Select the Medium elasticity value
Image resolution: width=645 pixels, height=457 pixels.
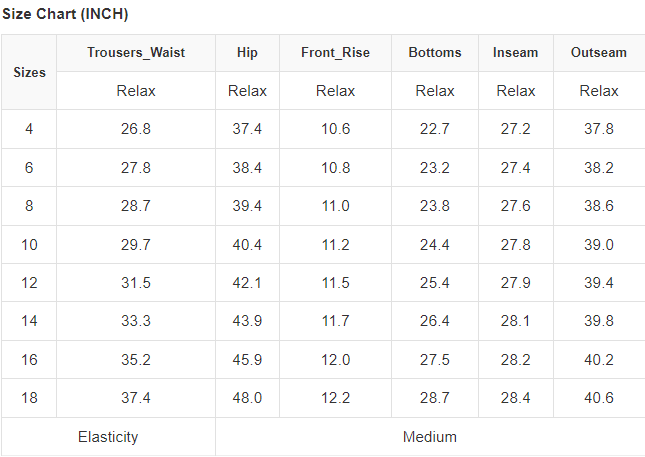430,437
